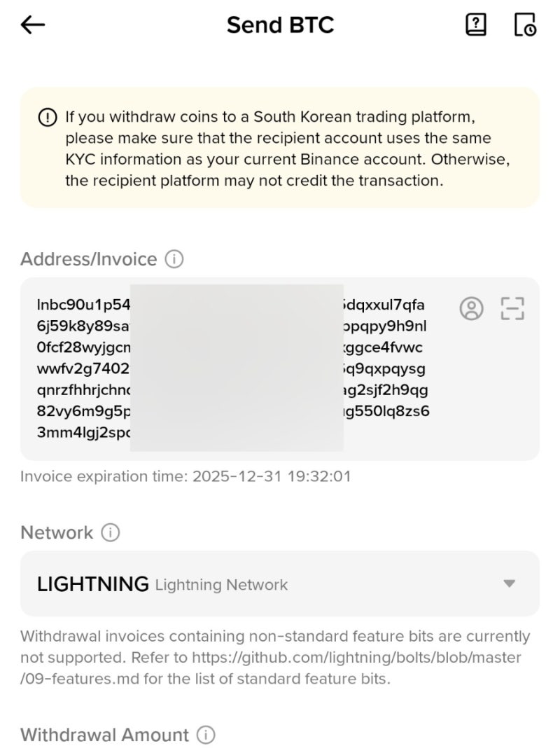Open FAQ via the question mark icon
560x753 pixels.
coord(475,24)
